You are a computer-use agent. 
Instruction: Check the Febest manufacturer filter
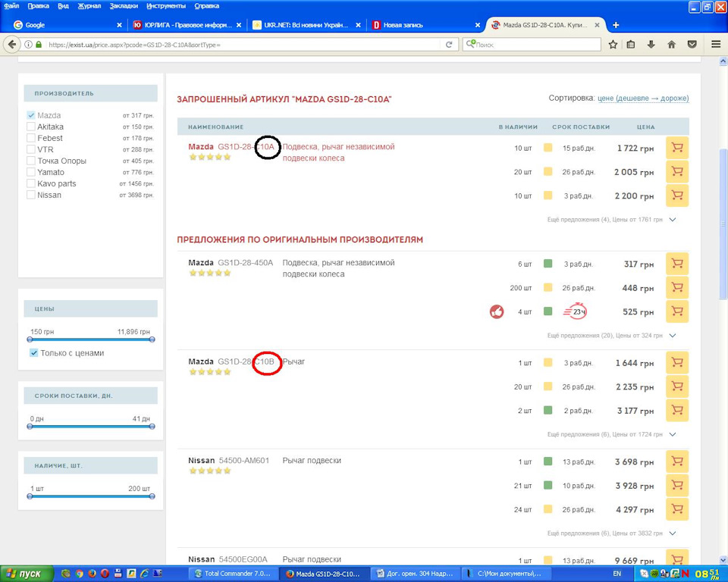click(x=31, y=138)
